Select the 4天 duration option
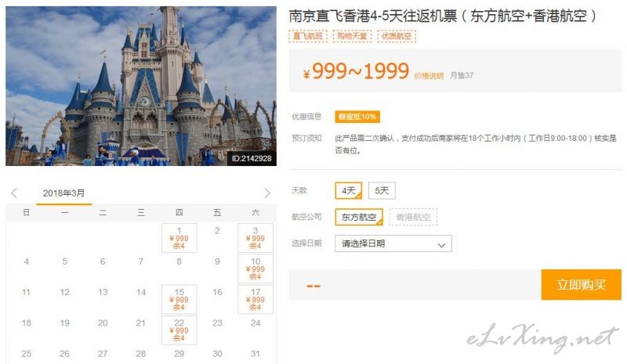 coord(349,190)
